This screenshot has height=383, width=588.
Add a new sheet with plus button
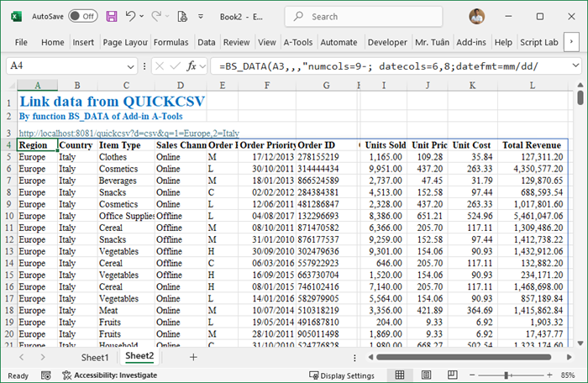click(193, 357)
